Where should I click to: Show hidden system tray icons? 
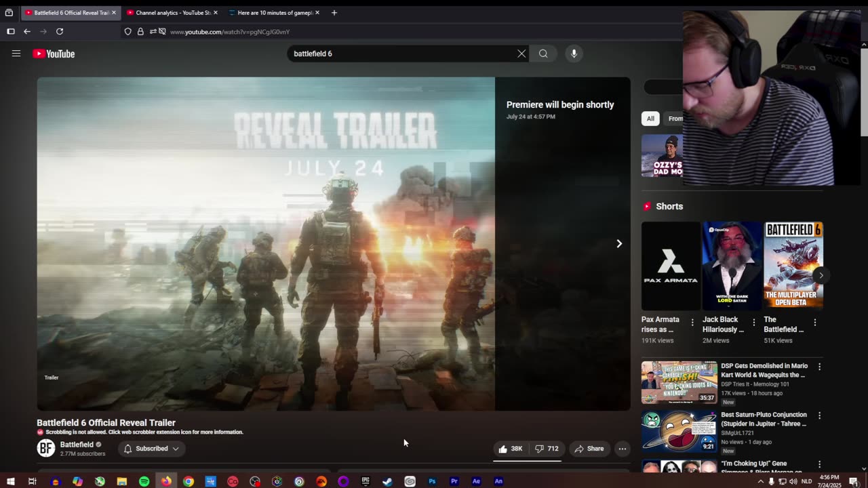pyautogui.click(x=760, y=481)
